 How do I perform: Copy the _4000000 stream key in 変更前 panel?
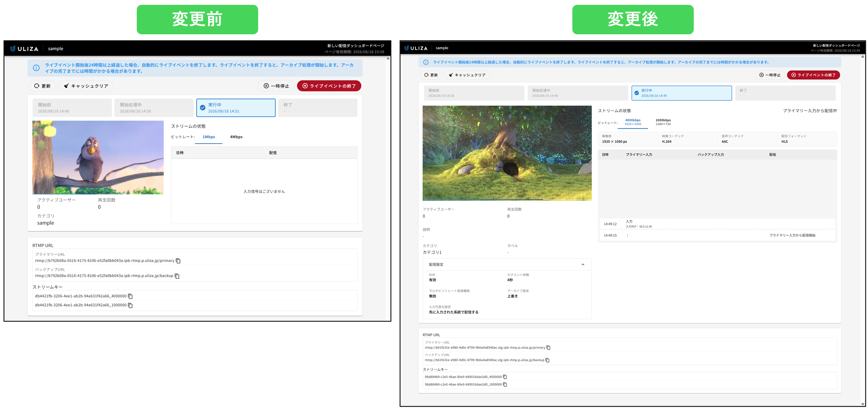pyautogui.click(x=130, y=296)
